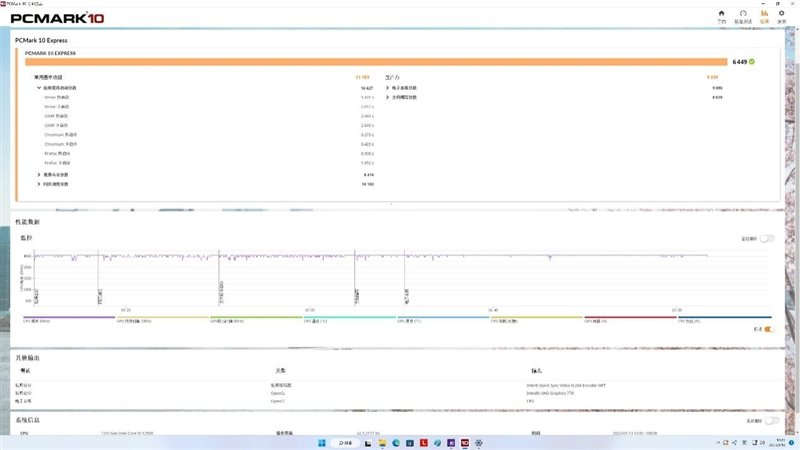This screenshot has width=800, height=450.
Task: Toggle the pale yellow GPU memory clock legend
Action: pyautogui.click(x=163, y=319)
